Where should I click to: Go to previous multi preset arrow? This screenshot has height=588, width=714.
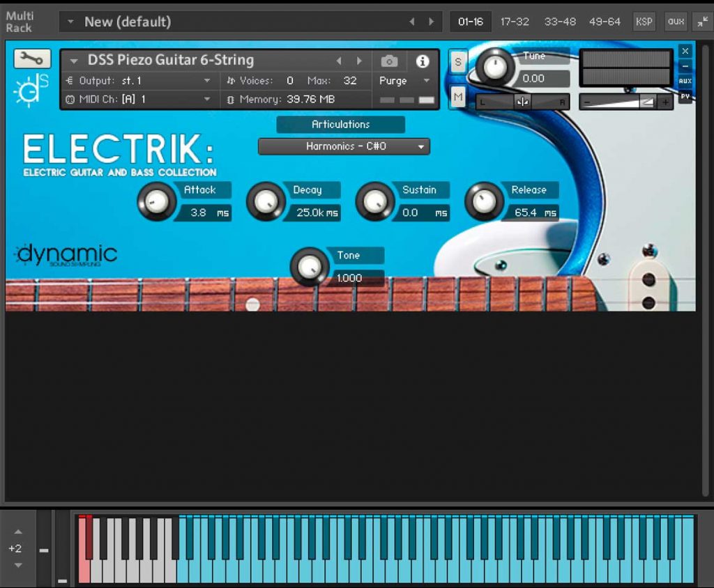411,22
